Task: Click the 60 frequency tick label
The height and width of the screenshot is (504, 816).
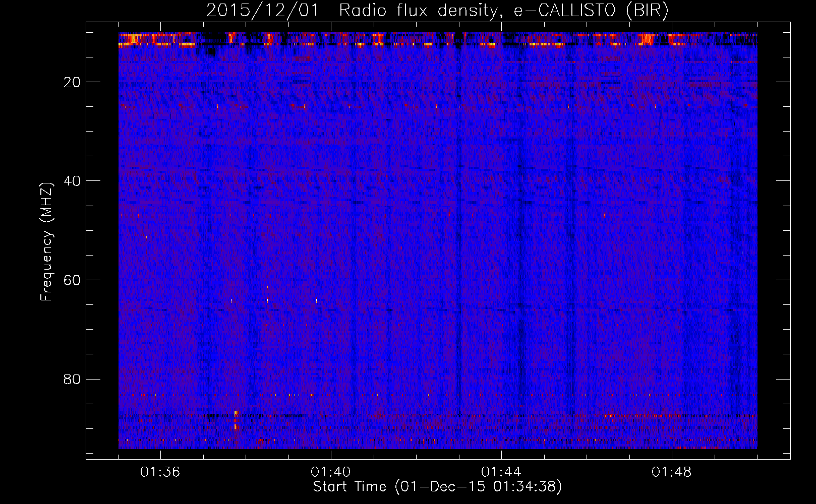Action: coord(72,280)
